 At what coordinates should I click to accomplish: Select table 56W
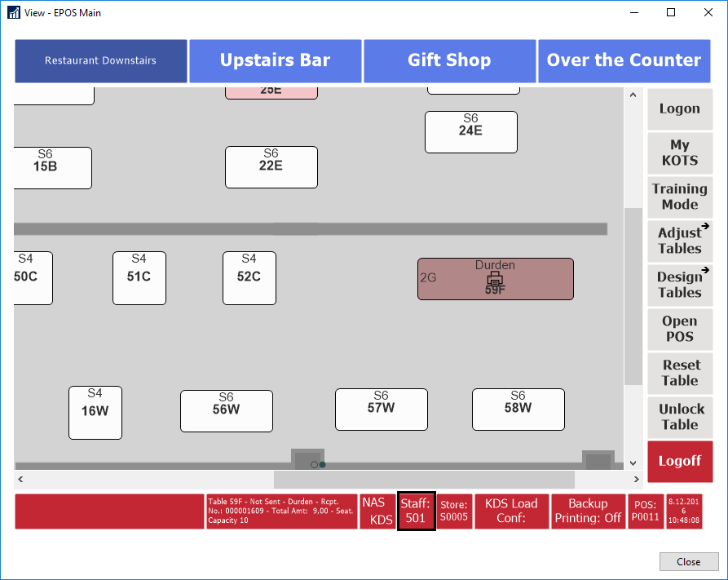[227, 411]
